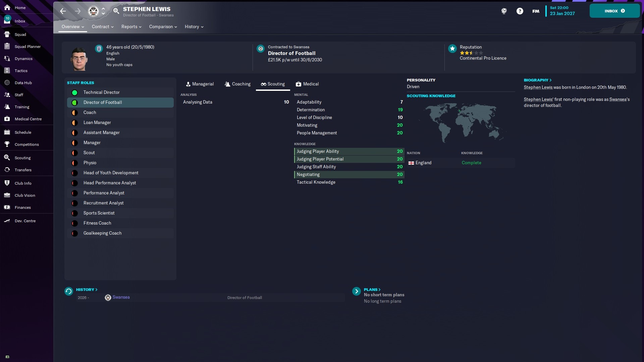Click Stephen Lewis portrait image
The height and width of the screenshot is (362, 644).
pos(79,59)
